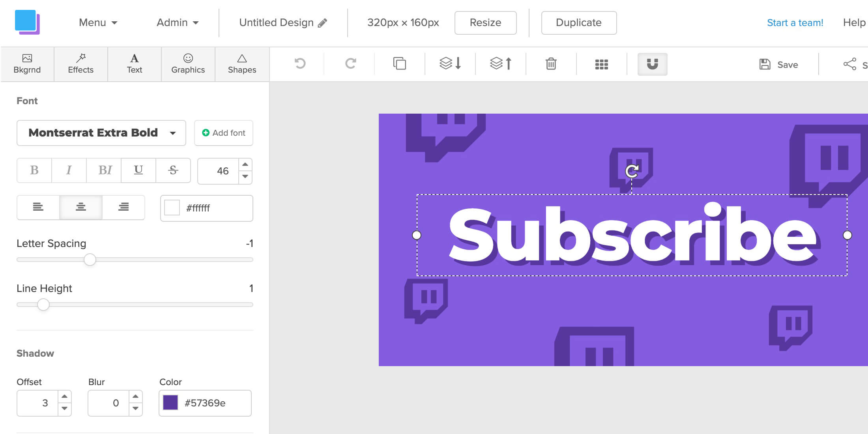The width and height of the screenshot is (868, 434).
Task: Click the white font color swatch
Action: pos(172,208)
